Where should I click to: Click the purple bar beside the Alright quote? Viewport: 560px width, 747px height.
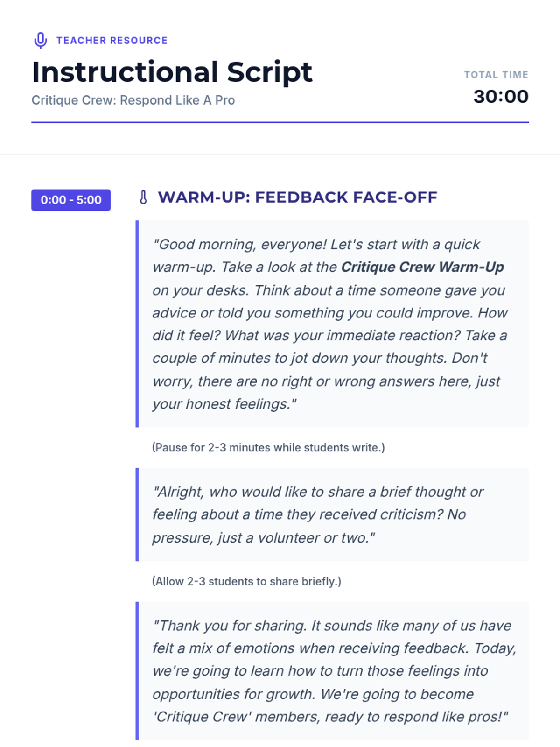pos(137,514)
